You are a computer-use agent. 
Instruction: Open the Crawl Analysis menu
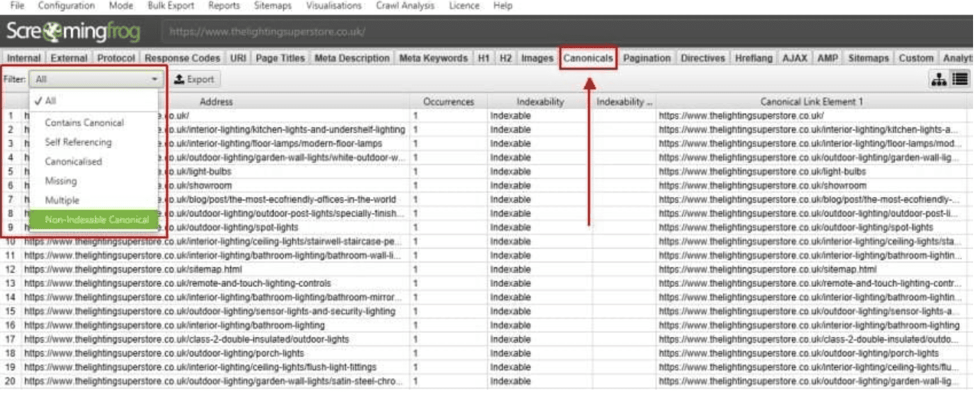(405, 6)
